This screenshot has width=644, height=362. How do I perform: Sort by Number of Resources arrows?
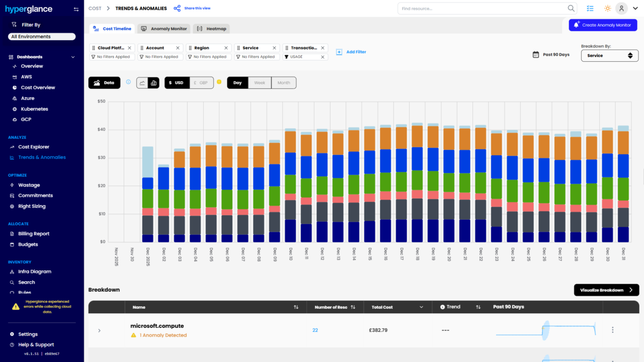point(353,307)
